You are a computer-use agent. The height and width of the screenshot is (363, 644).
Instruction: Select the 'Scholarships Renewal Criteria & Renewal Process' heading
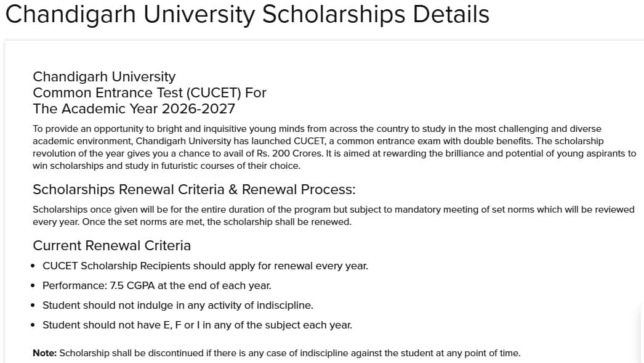pyautogui.click(x=194, y=189)
